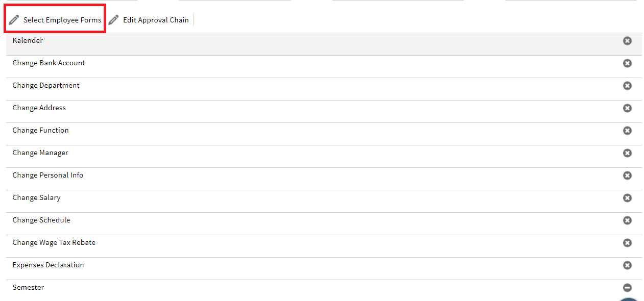Delete the Change Personal Info entry
Viewport: 644px width, 301px height.
point(627,175)
